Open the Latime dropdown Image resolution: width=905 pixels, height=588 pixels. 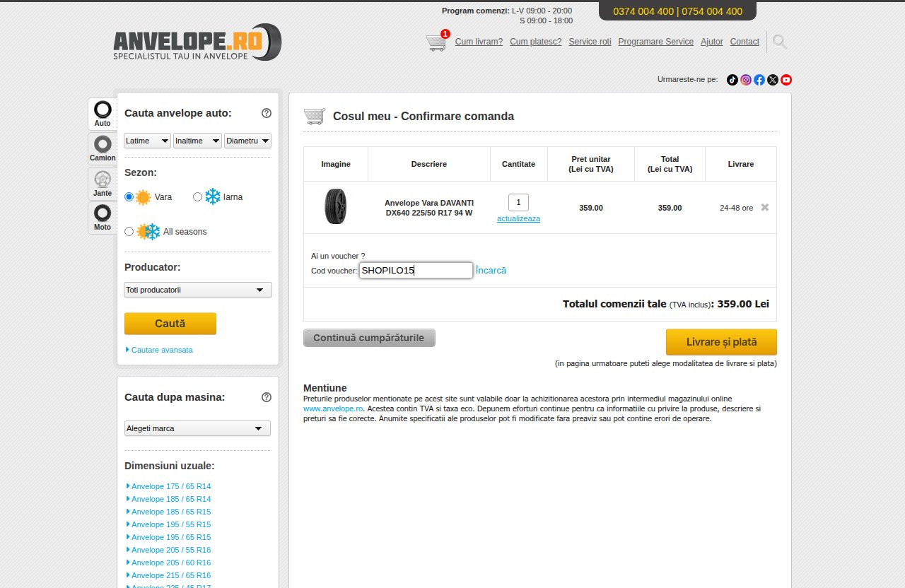[147, 141]
